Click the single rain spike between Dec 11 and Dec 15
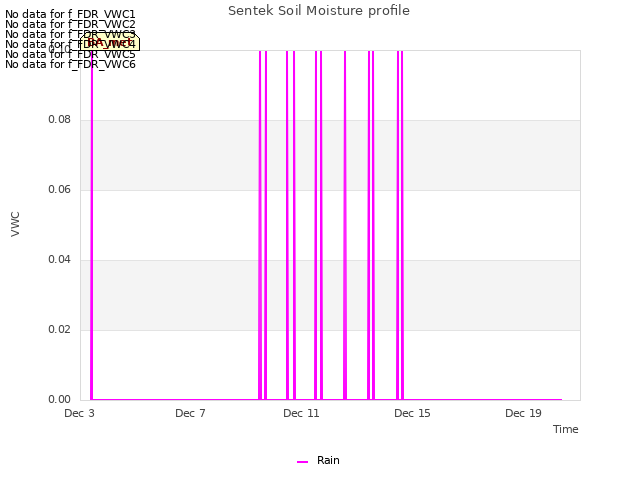640x480 pixels. tap(345, 225)
